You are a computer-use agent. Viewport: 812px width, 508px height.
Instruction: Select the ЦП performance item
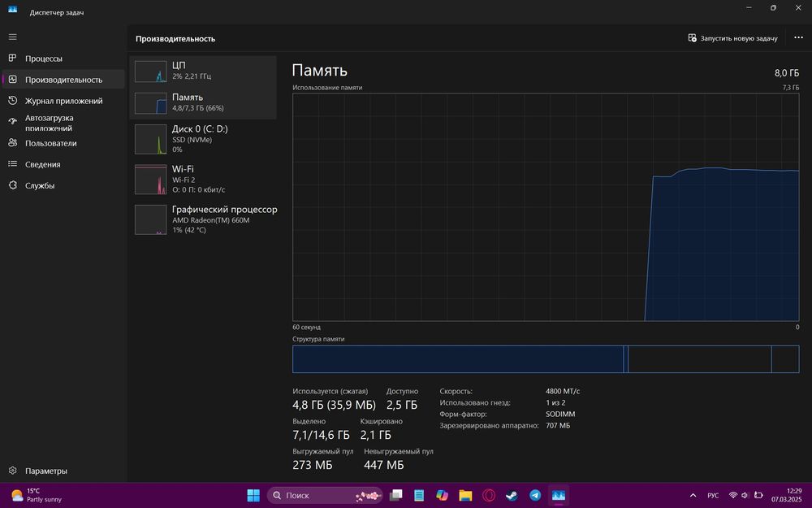click(x=203, y=71)
